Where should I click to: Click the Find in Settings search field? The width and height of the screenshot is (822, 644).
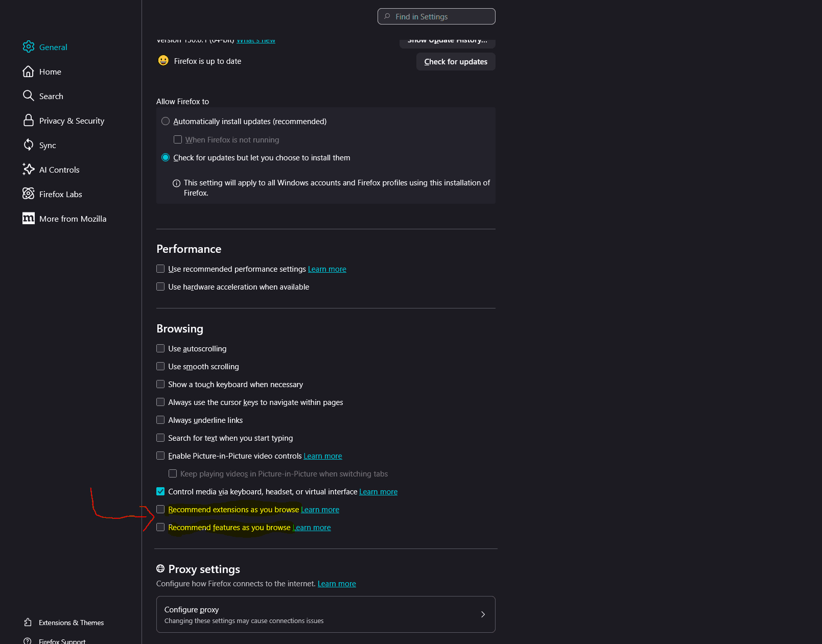436,16
